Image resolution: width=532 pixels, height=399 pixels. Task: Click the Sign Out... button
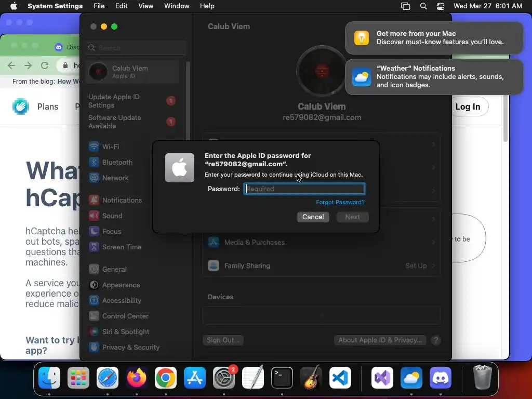pyautogui.click(x=223, y=340)
